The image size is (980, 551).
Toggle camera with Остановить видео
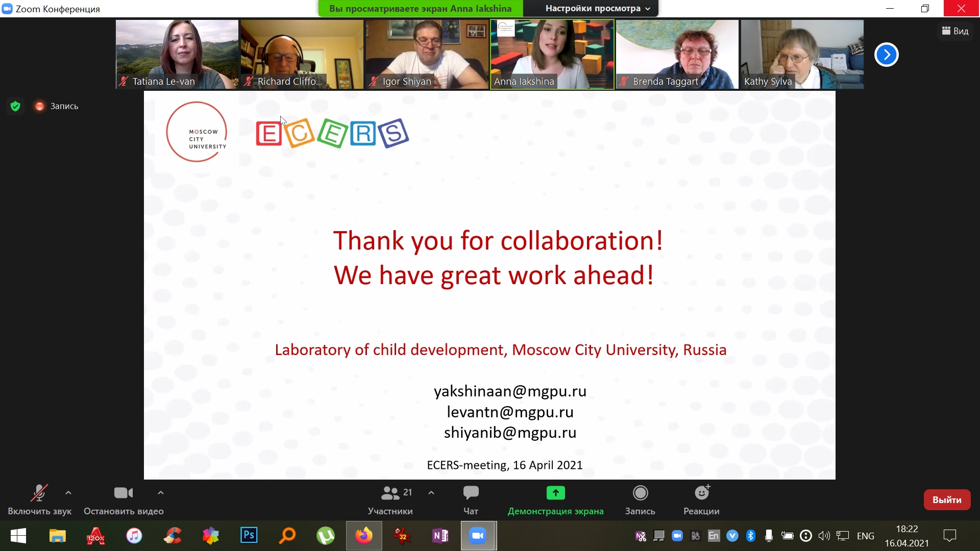123,494
